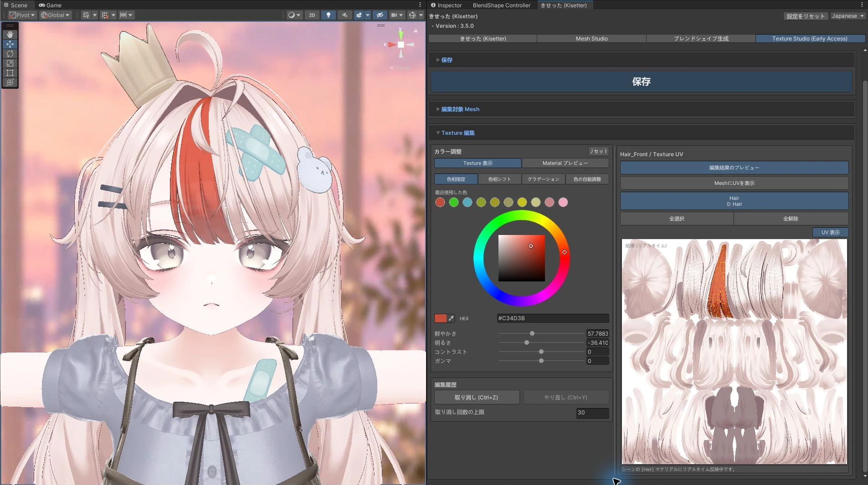Image resolution: width=868 pixels, height=485 pixels.
Task: Click the large 保存 button
Action: coord(642,82)
